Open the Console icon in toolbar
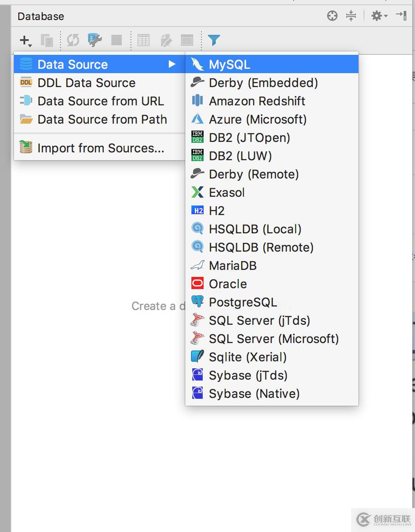The height and width of the screenshot is (532, 415). (x=187, y=40)
